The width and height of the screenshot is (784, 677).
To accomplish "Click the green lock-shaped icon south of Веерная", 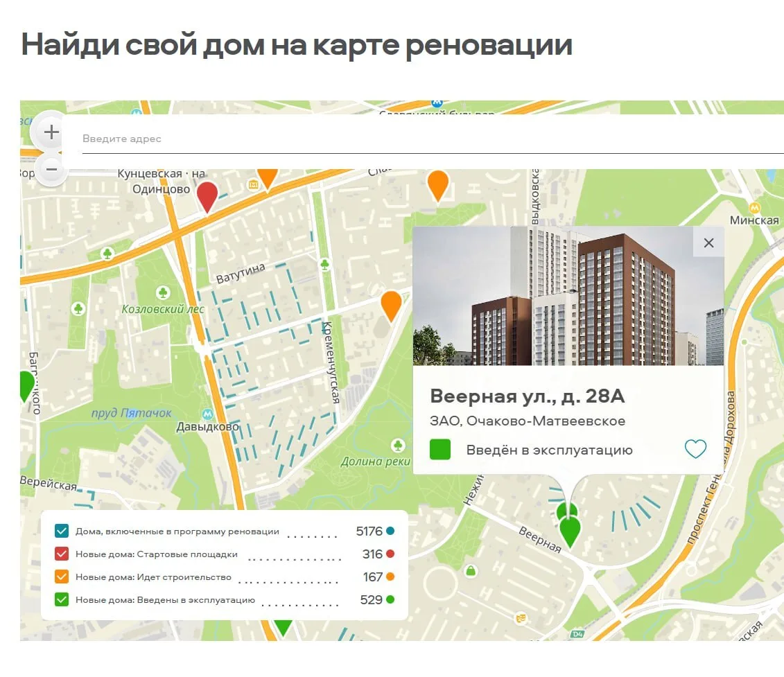I will coord(471,570).
